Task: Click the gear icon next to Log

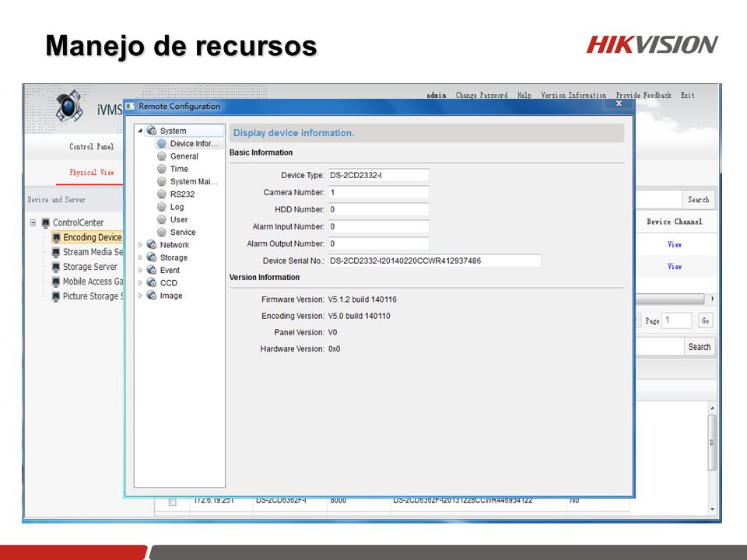Action: (x=162, y=207)
